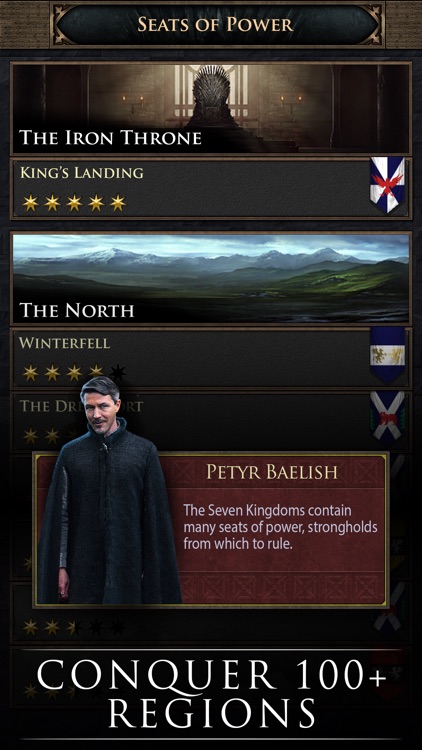The width and height of the screenshot is (422, 750).
Task: Tap the fifth gold star under King's Landing
Action: (118, 202)
